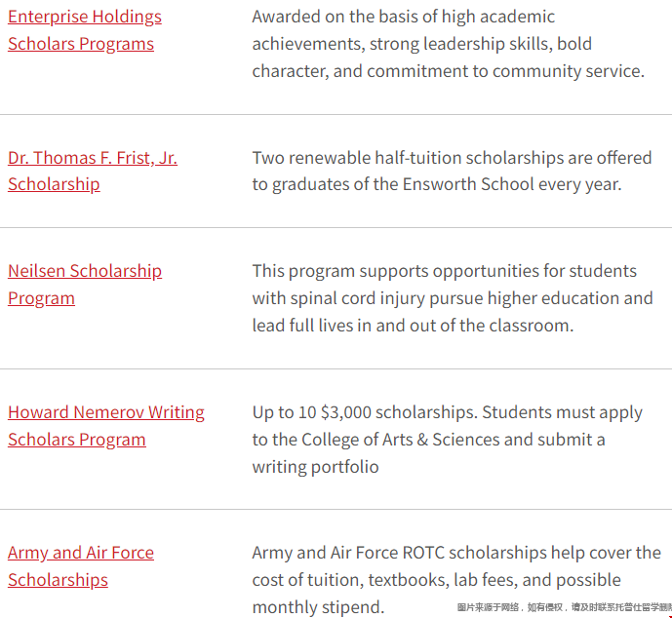Open the Army and Air Force Scholarships link
The image size is (672, 618).
pos(81,566)
